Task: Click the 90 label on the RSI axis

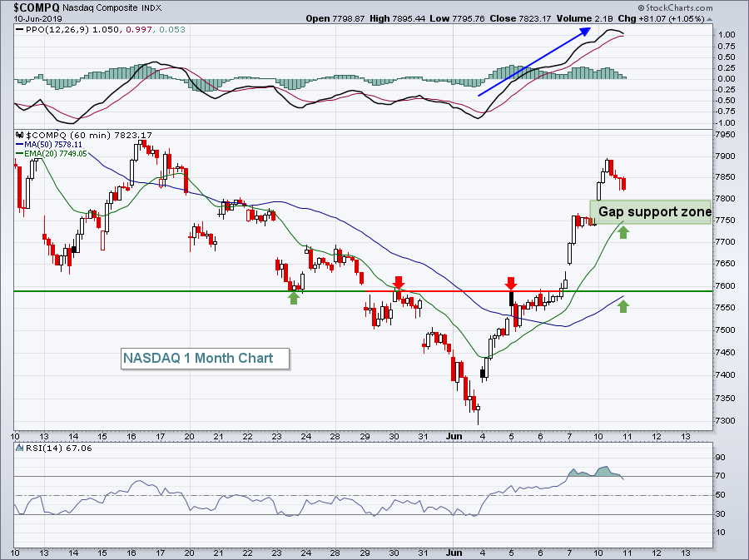Action: point(721,458)
